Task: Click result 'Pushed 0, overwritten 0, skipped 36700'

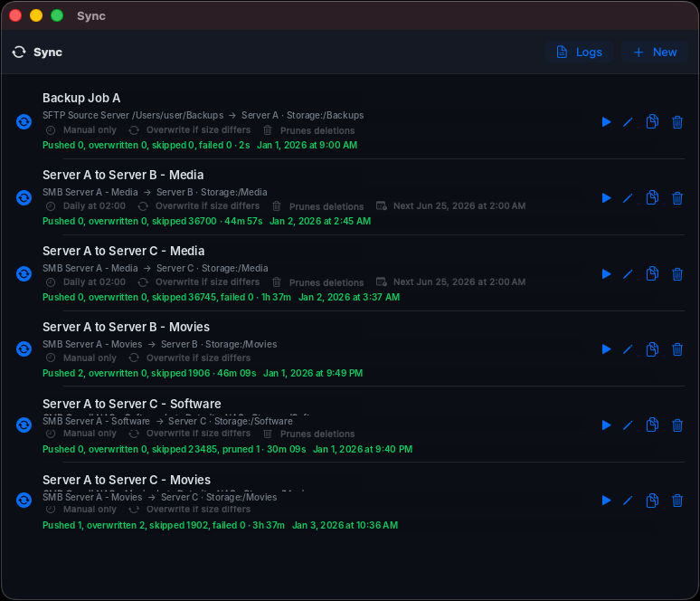Action: click(x=129, y=221)
